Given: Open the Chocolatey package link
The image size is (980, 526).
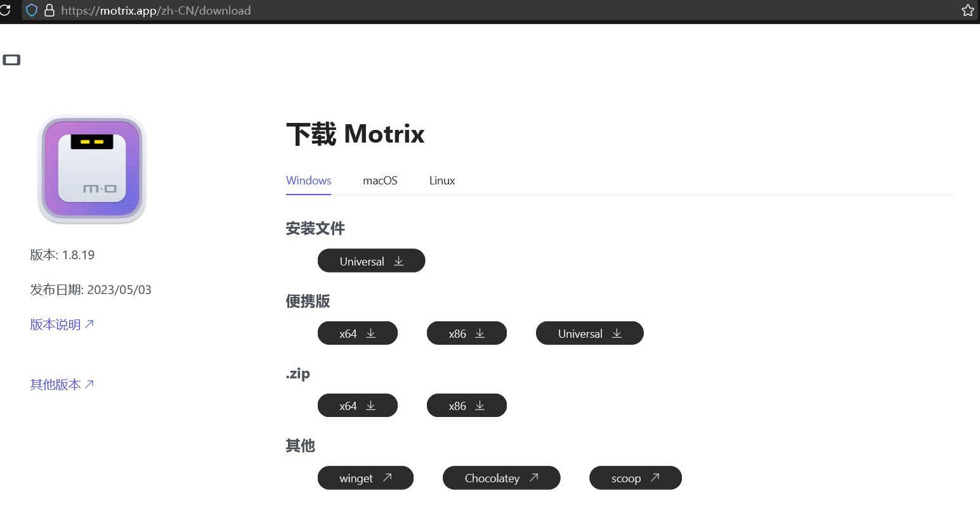Looking at the screenshot, I should [501, 478].
